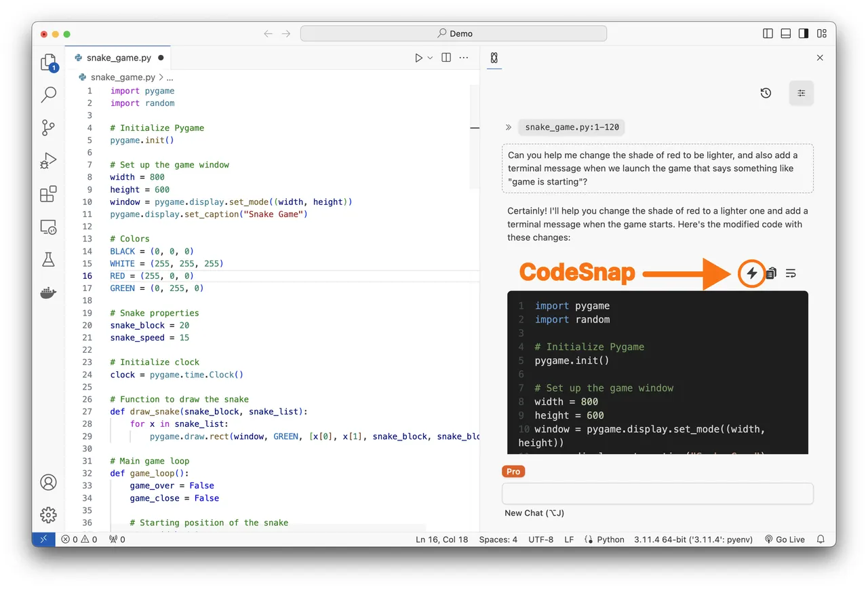Toggle the secondary side bar layout
Viewport: 868px width, 589px height.
[x=804, y=33]
